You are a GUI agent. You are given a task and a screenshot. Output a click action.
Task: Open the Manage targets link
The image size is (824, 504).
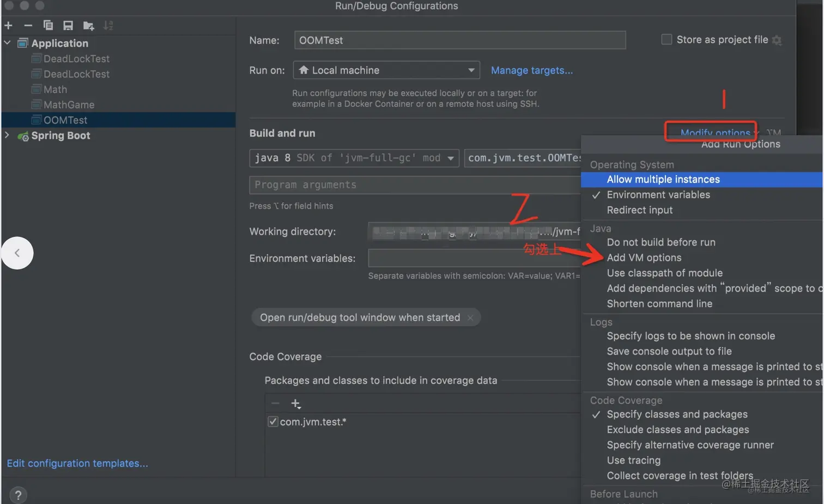coord(532,70)
